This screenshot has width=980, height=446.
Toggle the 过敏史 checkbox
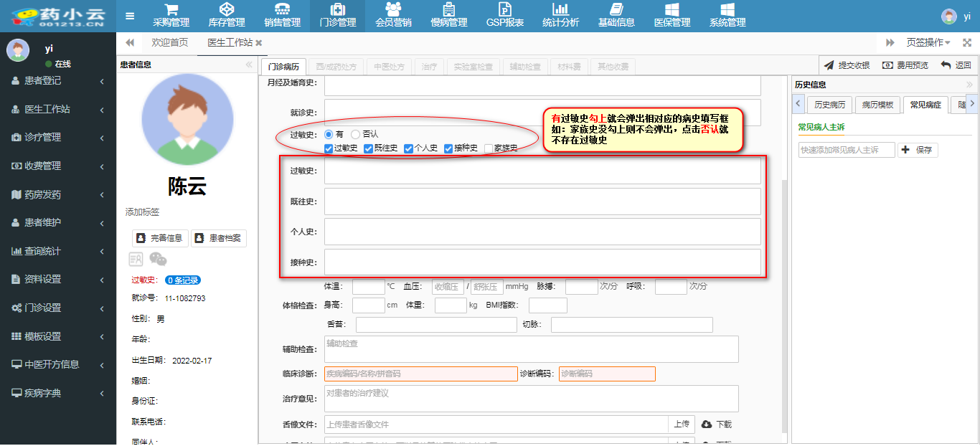[329, 148]
